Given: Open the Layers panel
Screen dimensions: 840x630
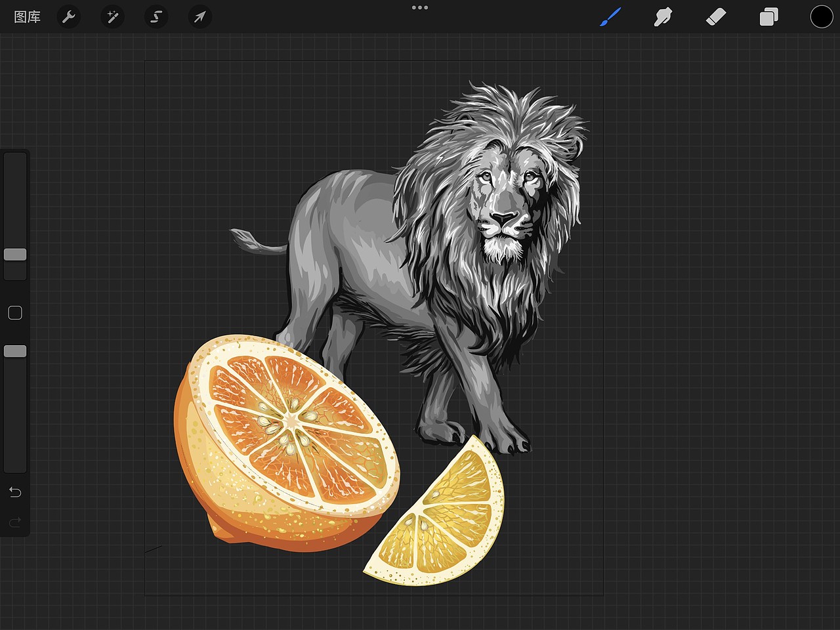Looking at the screenshot, I should pos(768,17).
